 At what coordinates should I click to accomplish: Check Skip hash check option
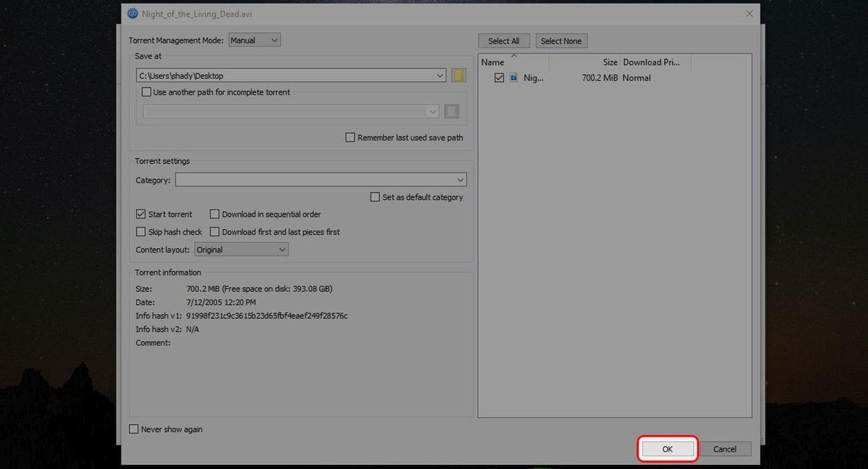141,232
